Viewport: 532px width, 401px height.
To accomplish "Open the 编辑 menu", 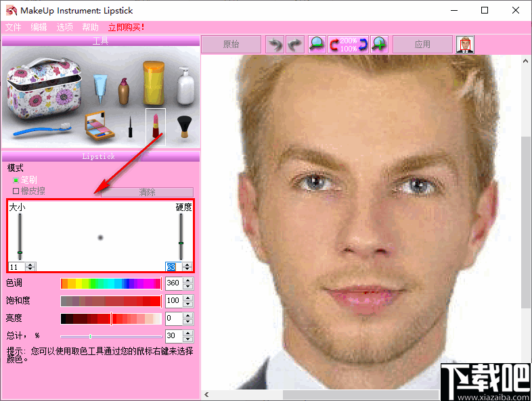I will coord(39,27).
